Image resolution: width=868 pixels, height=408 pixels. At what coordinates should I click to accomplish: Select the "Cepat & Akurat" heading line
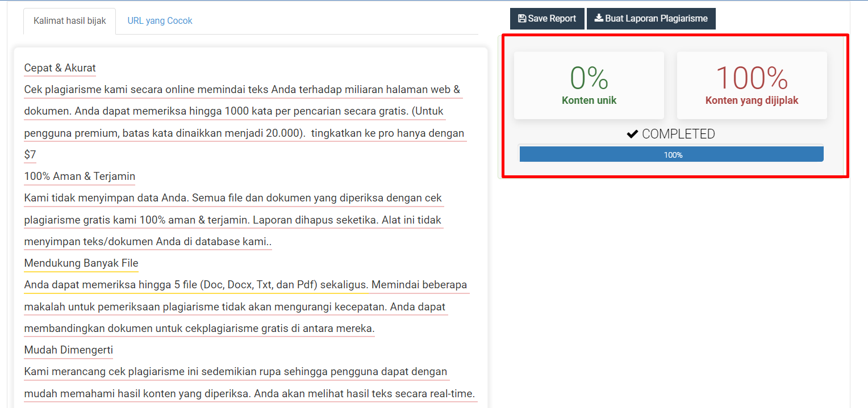60,68
